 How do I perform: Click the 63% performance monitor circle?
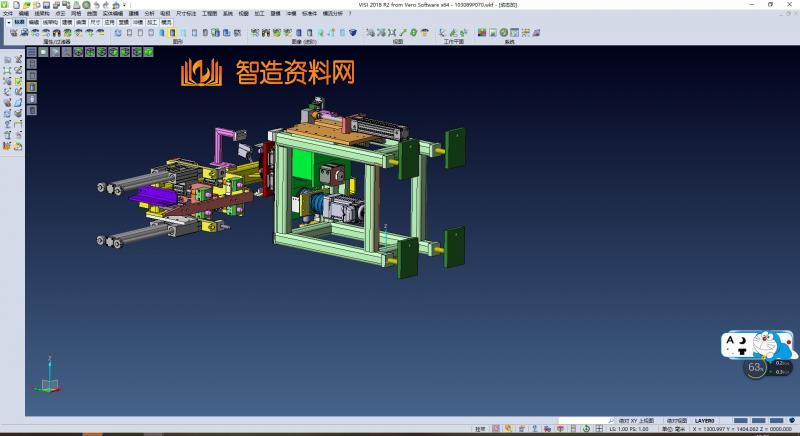[x=756, y=368]
